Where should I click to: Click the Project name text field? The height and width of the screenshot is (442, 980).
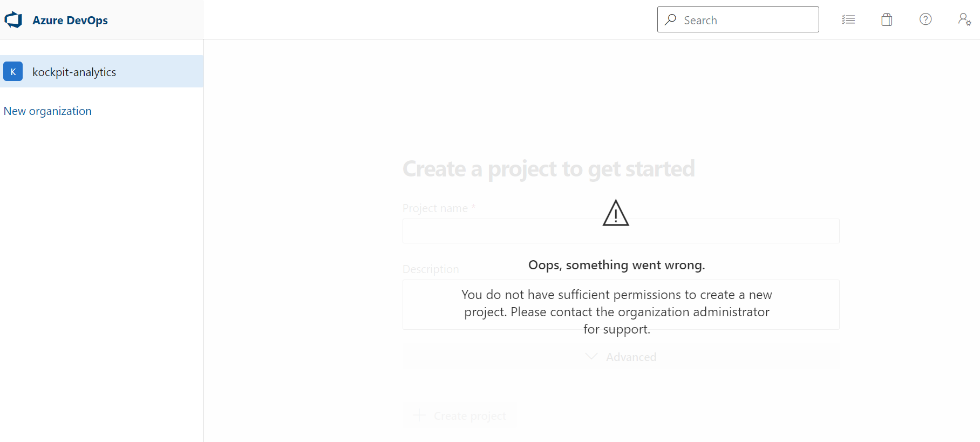pyautogui.click(x=621, y=231)
